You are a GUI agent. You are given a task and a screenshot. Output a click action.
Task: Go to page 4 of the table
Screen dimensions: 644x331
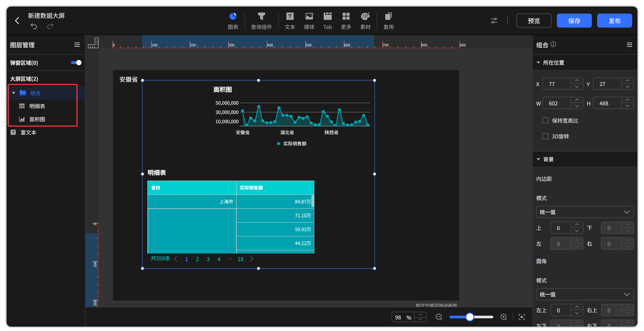tap(219, 259)
